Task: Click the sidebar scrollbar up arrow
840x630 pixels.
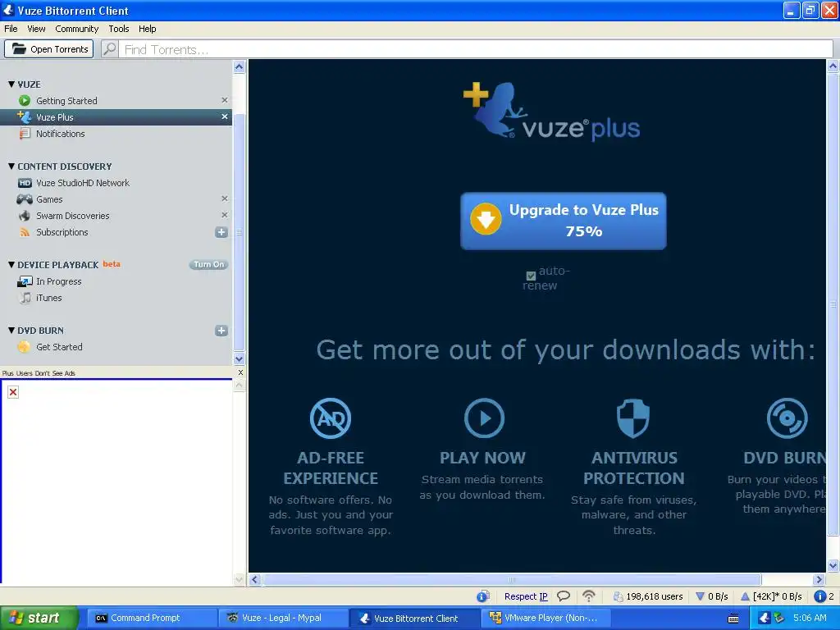Action: coord(239,67)
